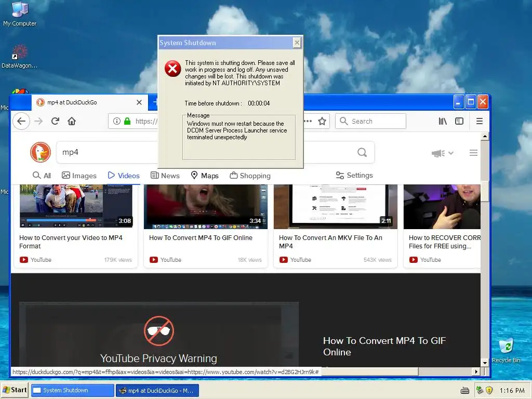Click the '179K views' text

pyautogui.click(x=118, y=260)
